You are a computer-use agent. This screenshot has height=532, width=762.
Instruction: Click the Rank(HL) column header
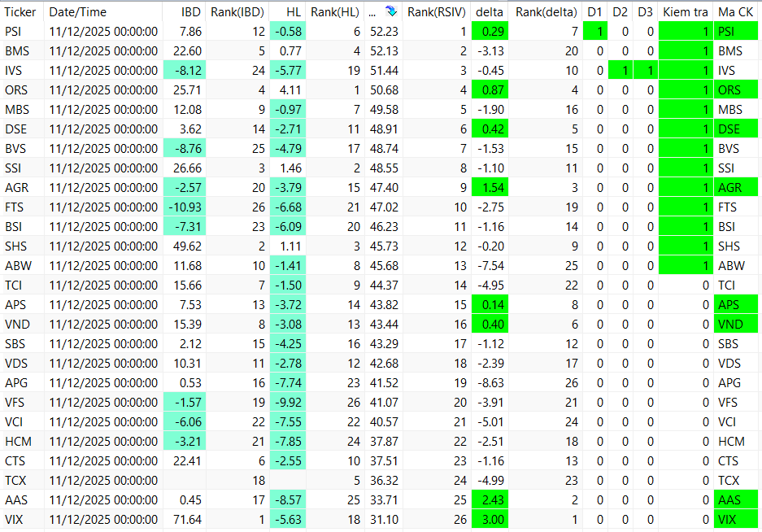(335, 11)
